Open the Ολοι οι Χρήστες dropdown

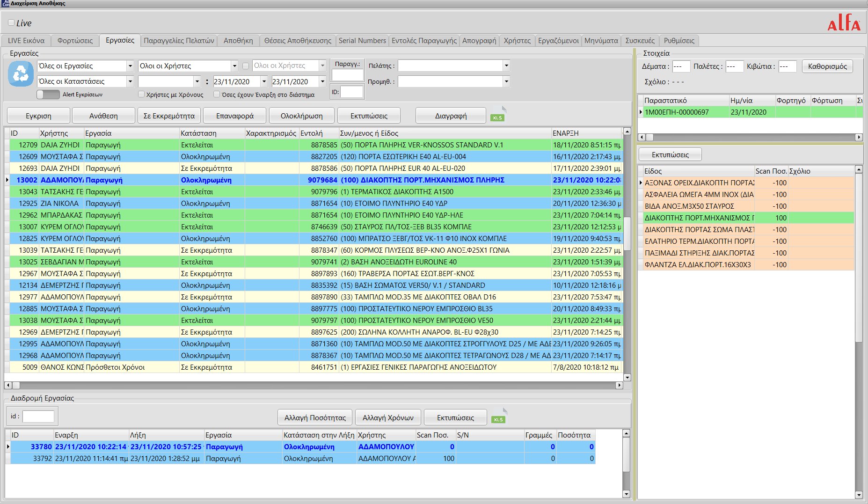(234, 66)
